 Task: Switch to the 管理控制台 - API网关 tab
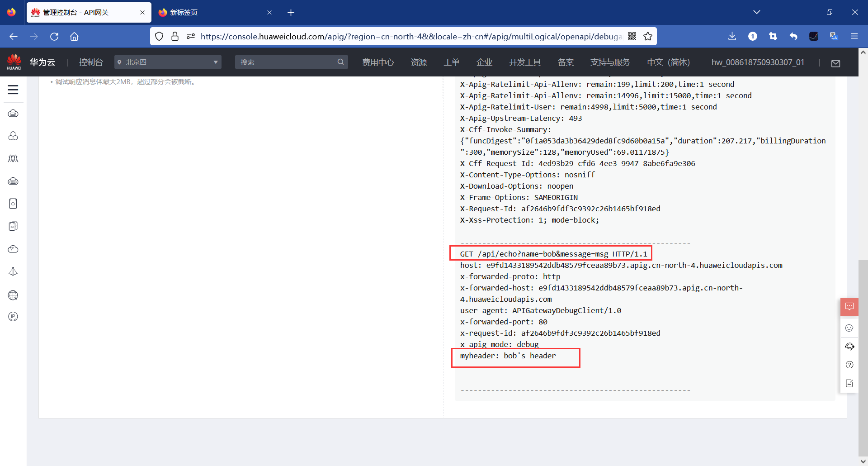(x=89, y=12)
